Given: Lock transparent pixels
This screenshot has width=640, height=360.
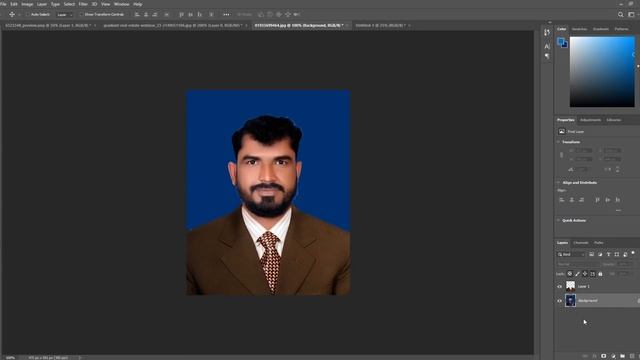Looking at the screenshot, I should 570,274.
